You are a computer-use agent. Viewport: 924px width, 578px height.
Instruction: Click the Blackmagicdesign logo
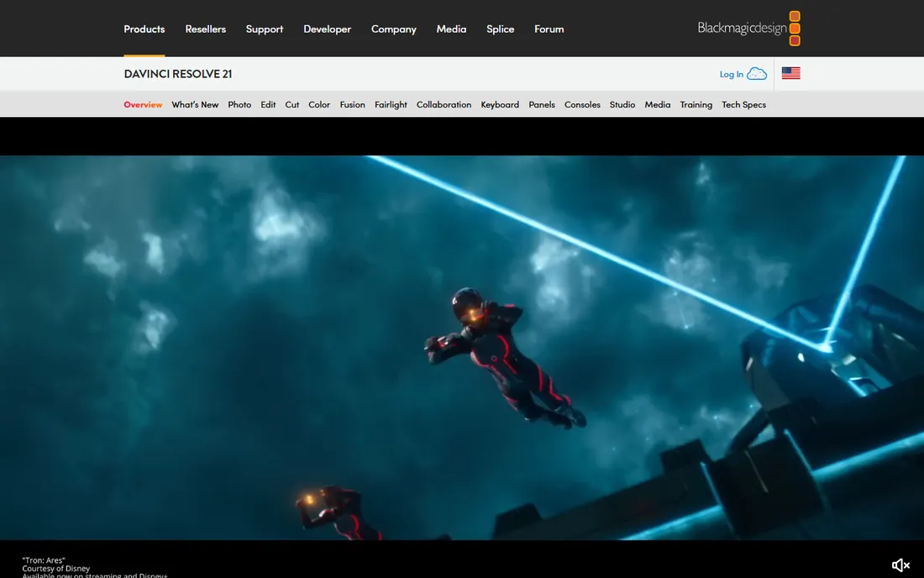[748, 29]
